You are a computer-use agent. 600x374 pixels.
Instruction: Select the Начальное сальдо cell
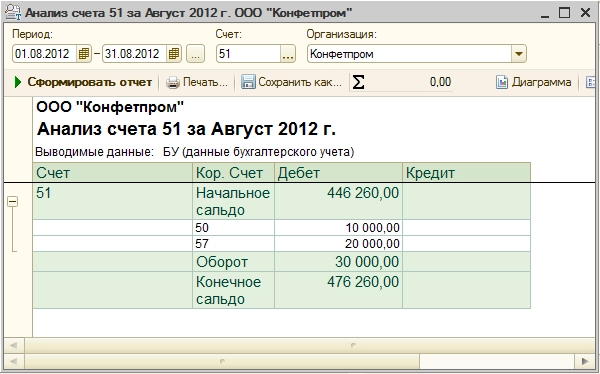coord(233,201)
